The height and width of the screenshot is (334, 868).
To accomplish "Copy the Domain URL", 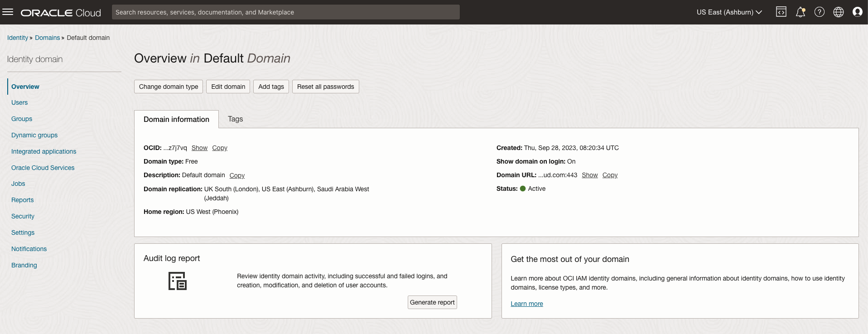I will [x=610, y=175].
